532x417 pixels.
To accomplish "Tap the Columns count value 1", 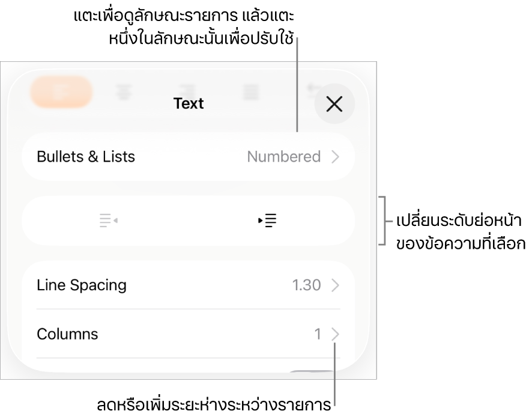I will pos(318,334).
